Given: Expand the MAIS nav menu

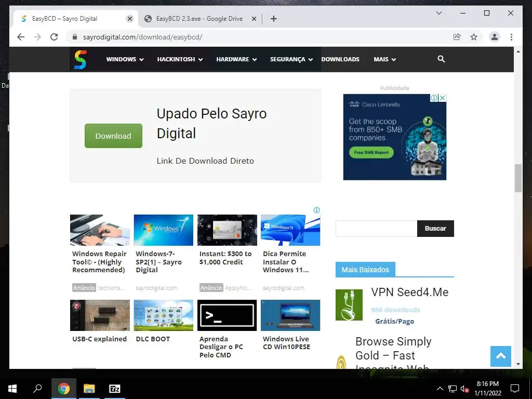Looking at the screenshot, I should (x=385, y=59).
